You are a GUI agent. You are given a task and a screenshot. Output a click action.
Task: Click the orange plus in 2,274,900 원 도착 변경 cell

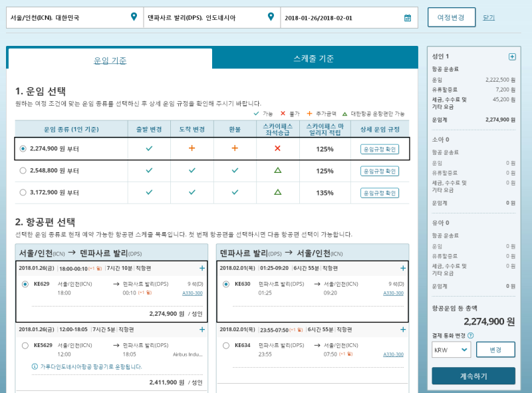click(x=192, y=148)
